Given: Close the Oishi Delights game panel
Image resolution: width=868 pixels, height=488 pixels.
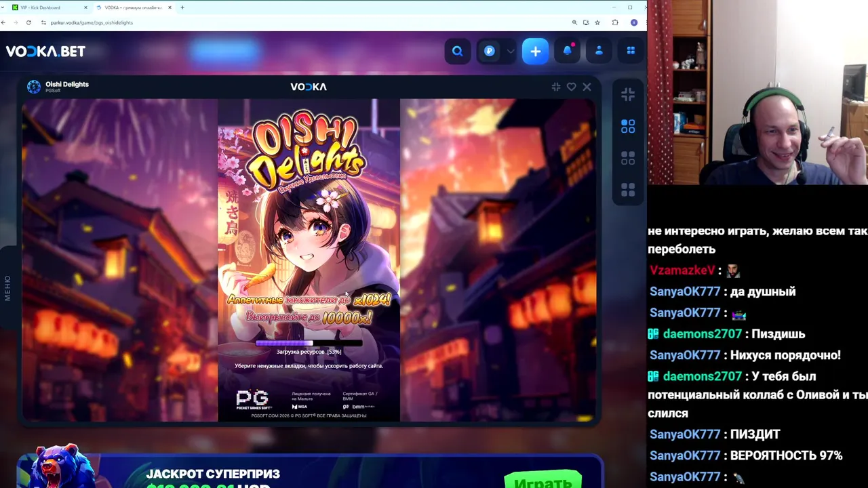Looking at the screenshot, I should click(587, 87).
